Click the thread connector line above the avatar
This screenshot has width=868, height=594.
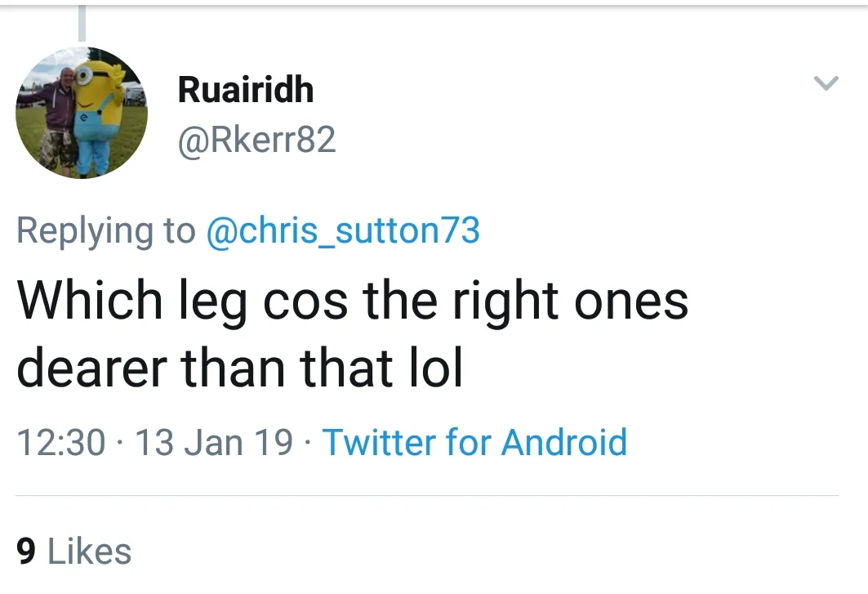pyautogui.click(x=82, y=23)
